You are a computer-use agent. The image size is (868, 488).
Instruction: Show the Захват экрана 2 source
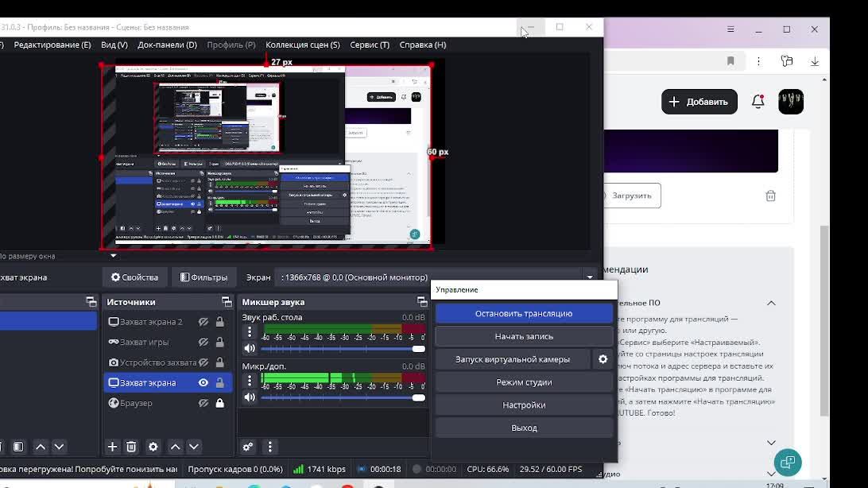point(203,321)
